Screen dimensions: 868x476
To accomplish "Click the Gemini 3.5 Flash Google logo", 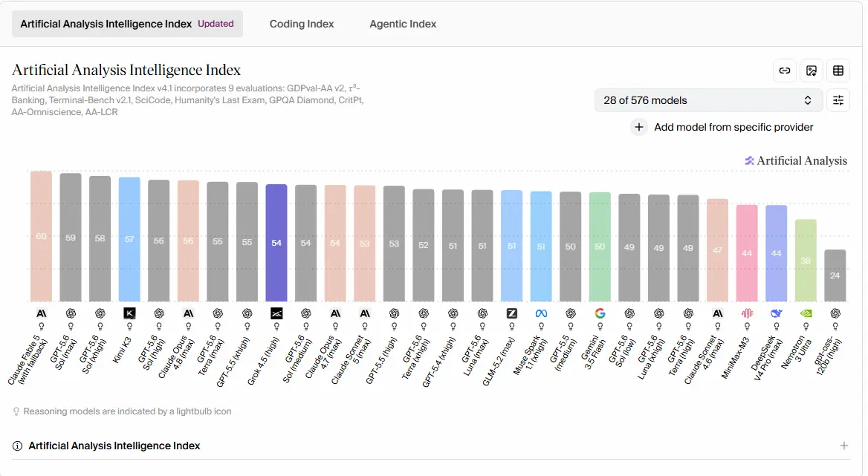I will 600,313.
